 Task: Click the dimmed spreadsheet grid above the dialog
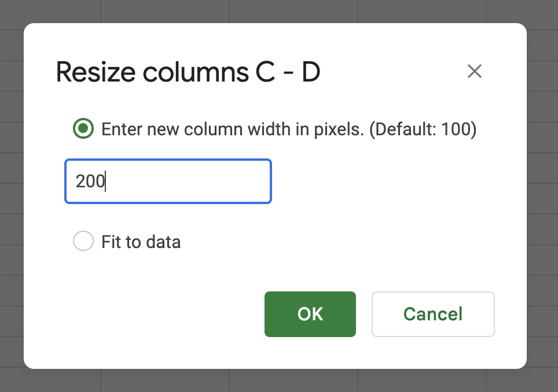click(278, 10)
